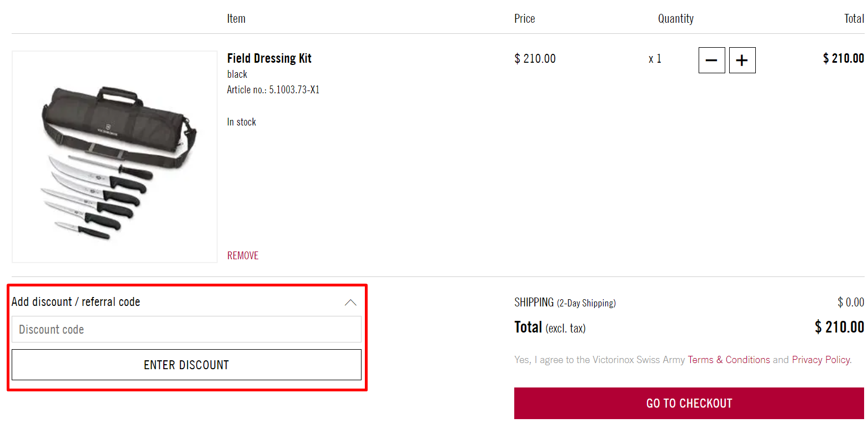The height and width of the screenshot is (423, 868).
Task: Click the In stock status text
Action: (x=242, y=122)
